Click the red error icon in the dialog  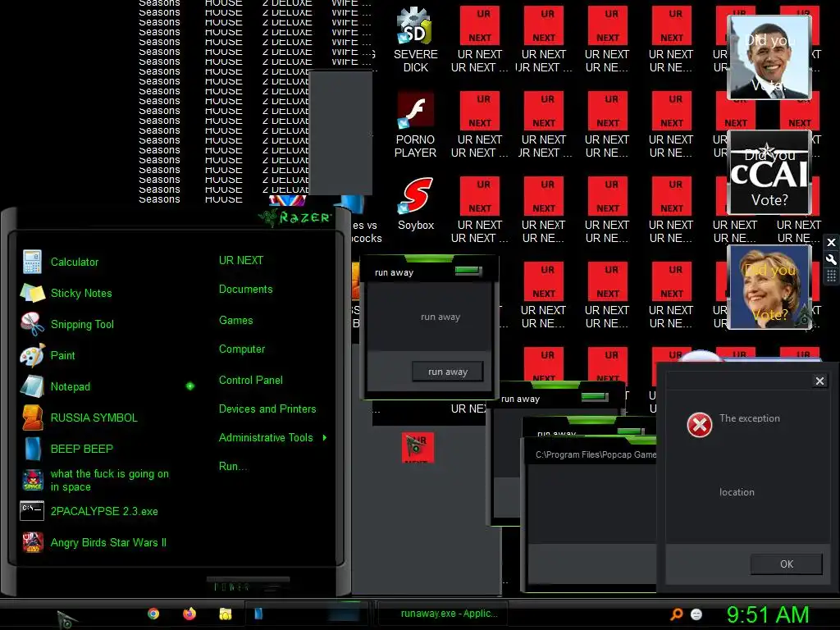click(x=700, y=425)
